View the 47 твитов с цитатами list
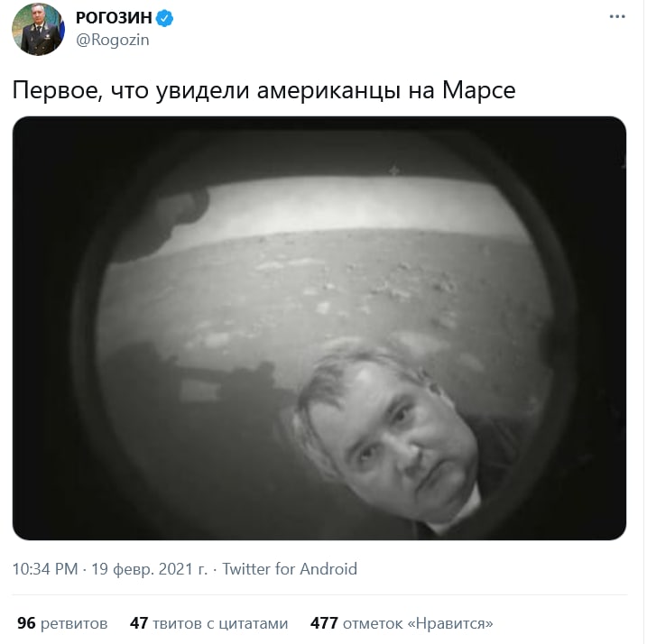647x644 pixels. point(208,623)
